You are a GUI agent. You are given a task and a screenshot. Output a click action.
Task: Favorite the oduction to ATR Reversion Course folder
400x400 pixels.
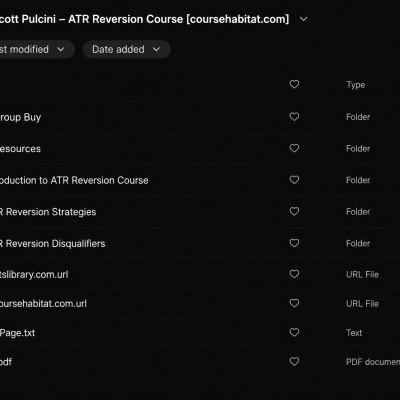294,180
